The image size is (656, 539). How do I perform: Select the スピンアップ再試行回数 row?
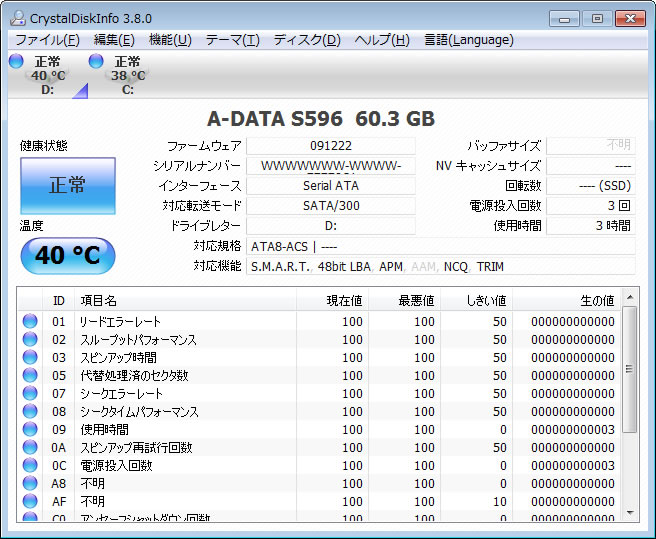click(320, 447)
